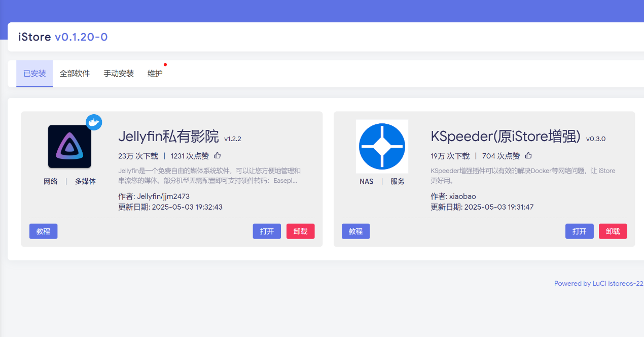Viewport: 644px width, 337px height.
Task: Click the thumbs-up icon for Jellyfin
Action: click(218, 156)
